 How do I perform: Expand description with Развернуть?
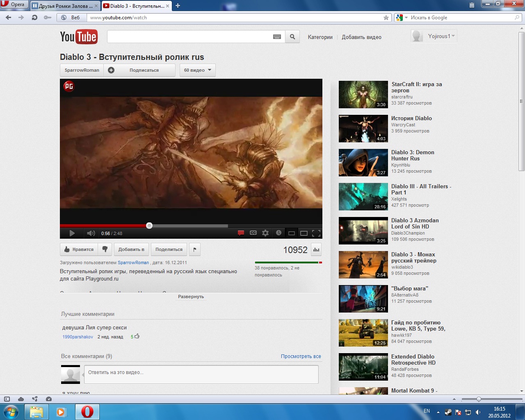pos(191,297)
